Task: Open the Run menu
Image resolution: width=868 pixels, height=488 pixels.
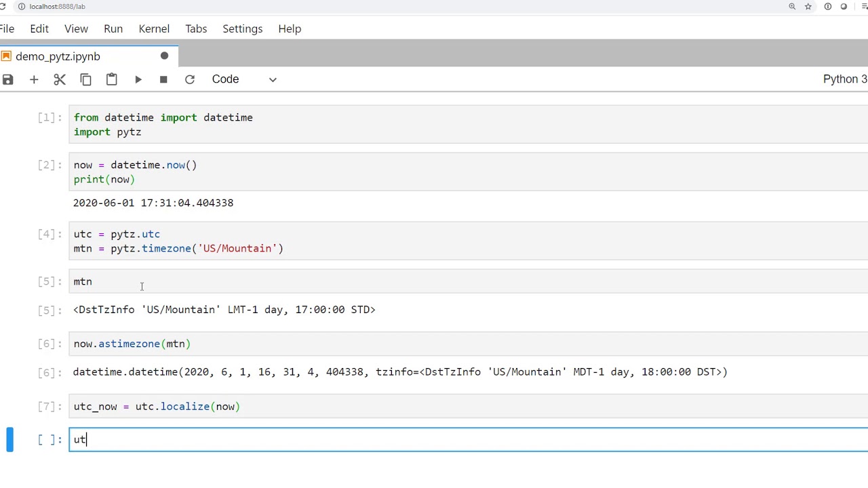Action: point(113,28)
